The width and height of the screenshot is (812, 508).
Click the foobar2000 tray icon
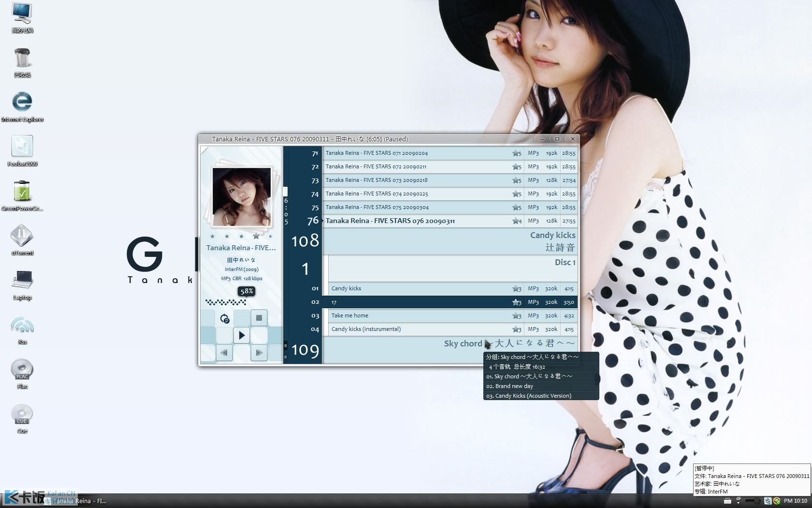(768, 501)
